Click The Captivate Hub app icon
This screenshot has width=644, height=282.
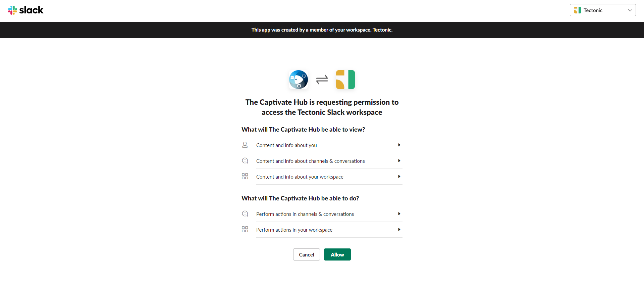299,80
